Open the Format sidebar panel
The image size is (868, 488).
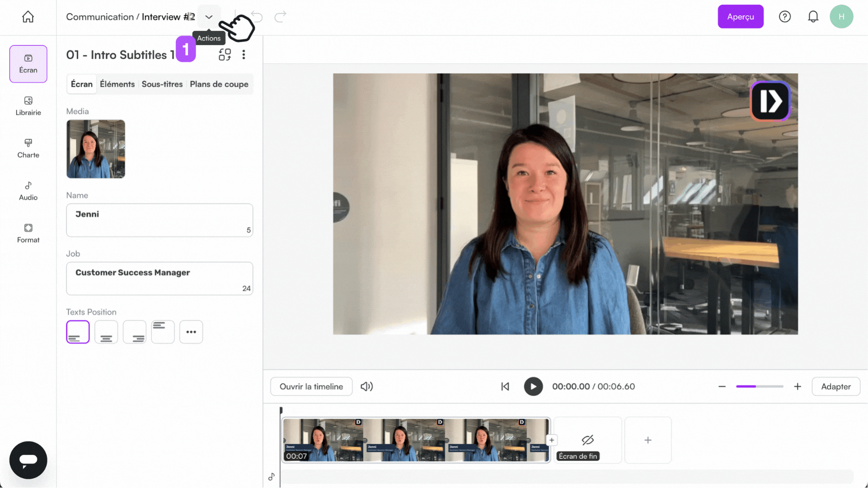[28, 233]
